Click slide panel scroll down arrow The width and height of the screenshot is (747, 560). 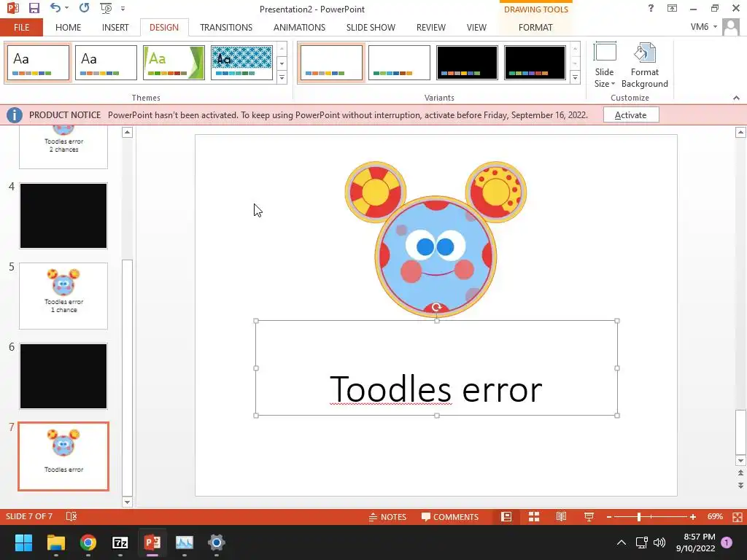127,502
